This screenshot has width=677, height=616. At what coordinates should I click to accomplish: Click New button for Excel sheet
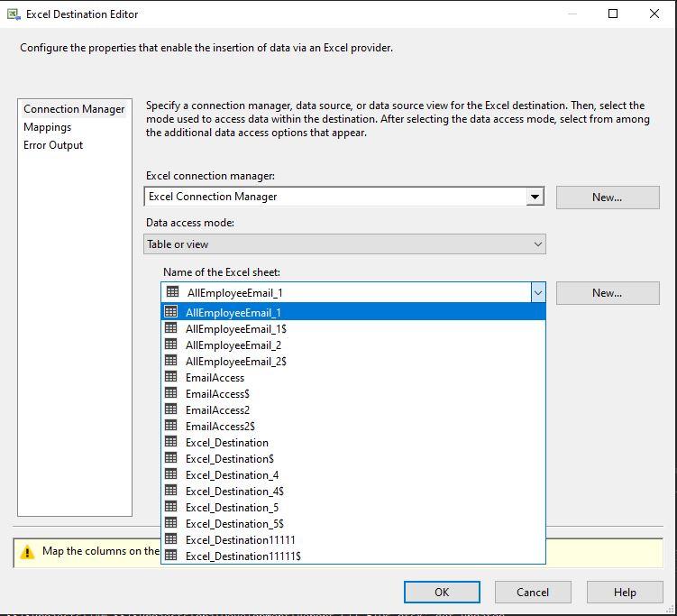click(608, 293)
